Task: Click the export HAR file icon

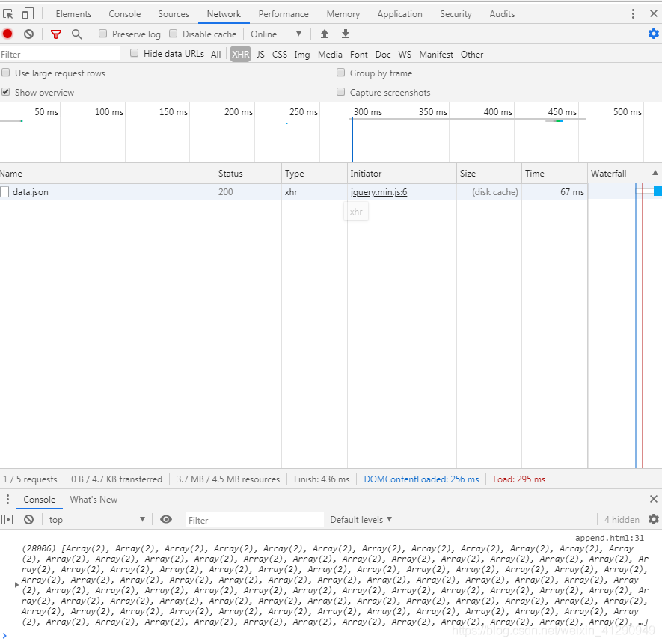Action: 345,34
